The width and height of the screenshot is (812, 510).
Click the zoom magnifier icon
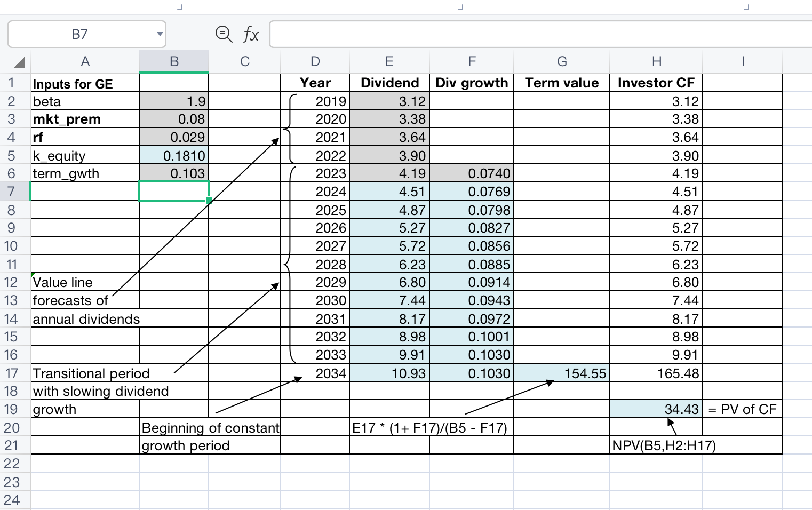[x=224, y=34]
